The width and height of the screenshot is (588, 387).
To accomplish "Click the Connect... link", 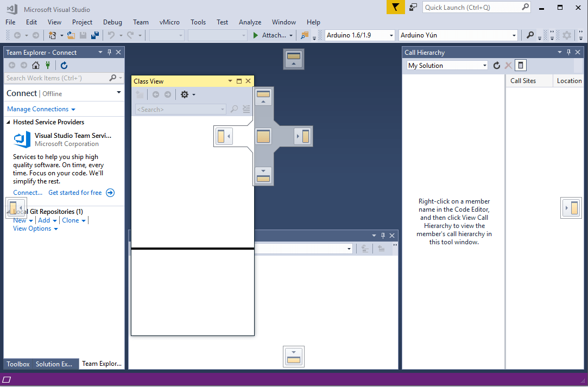I will (x=28, y=193).
